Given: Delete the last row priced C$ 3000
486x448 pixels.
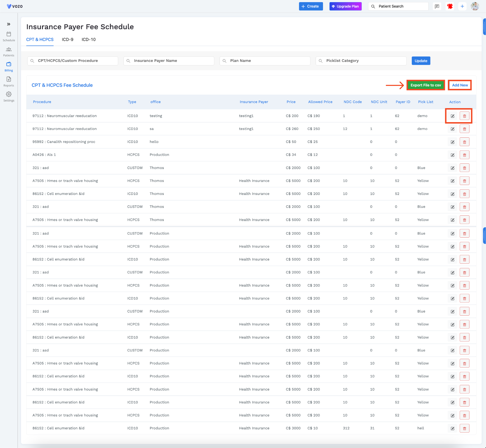Looking at the screenshot, I should [464, 428].
